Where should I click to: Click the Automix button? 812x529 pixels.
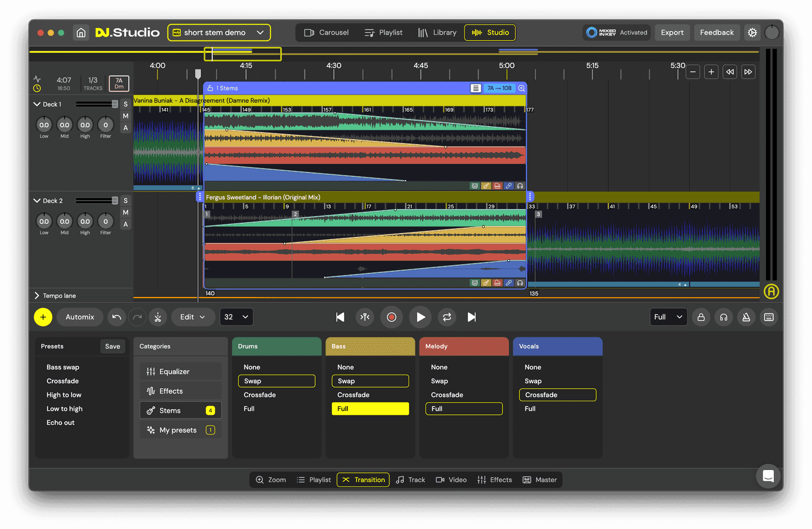pyautogui.click(x=80, y=317)
